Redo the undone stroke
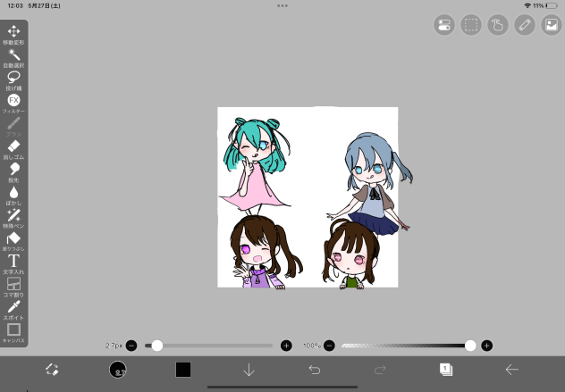The height and width of the screenshot is (392, 565). (380, 370)
